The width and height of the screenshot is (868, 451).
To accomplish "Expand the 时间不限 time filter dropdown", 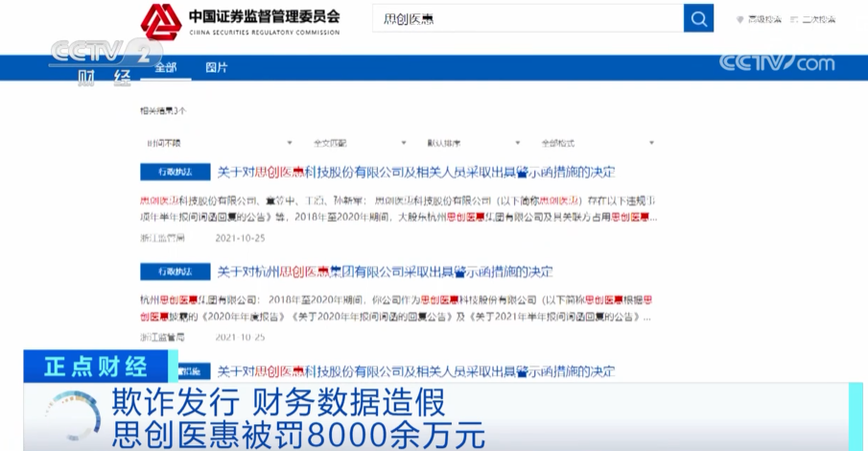I will [220, 143].
